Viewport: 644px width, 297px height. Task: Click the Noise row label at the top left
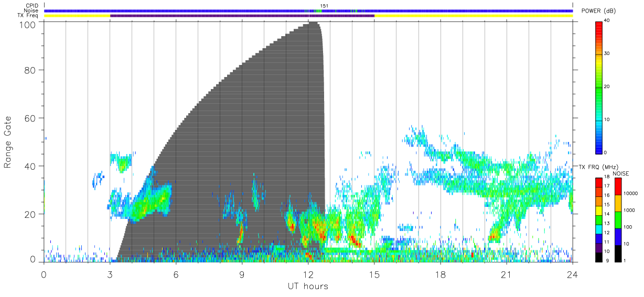[x=32, y=10]
